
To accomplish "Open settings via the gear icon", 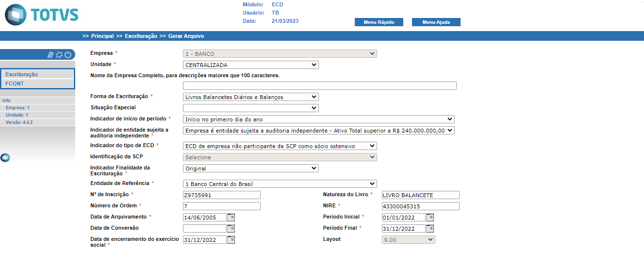I will point(59,55).
